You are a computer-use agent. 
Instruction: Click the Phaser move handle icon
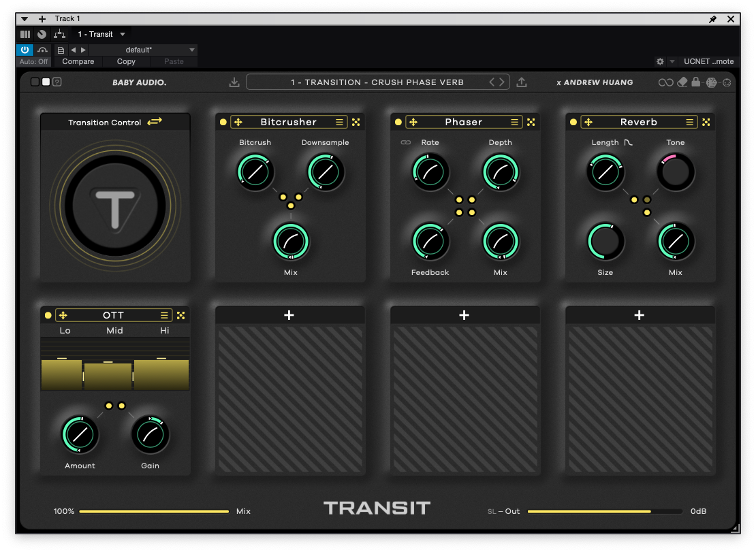(413, 123)
